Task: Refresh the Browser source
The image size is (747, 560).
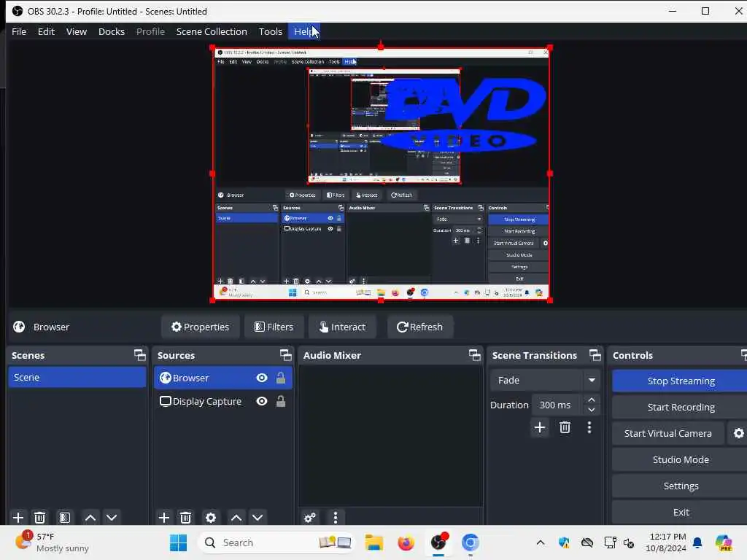Action: coord(419,327)
